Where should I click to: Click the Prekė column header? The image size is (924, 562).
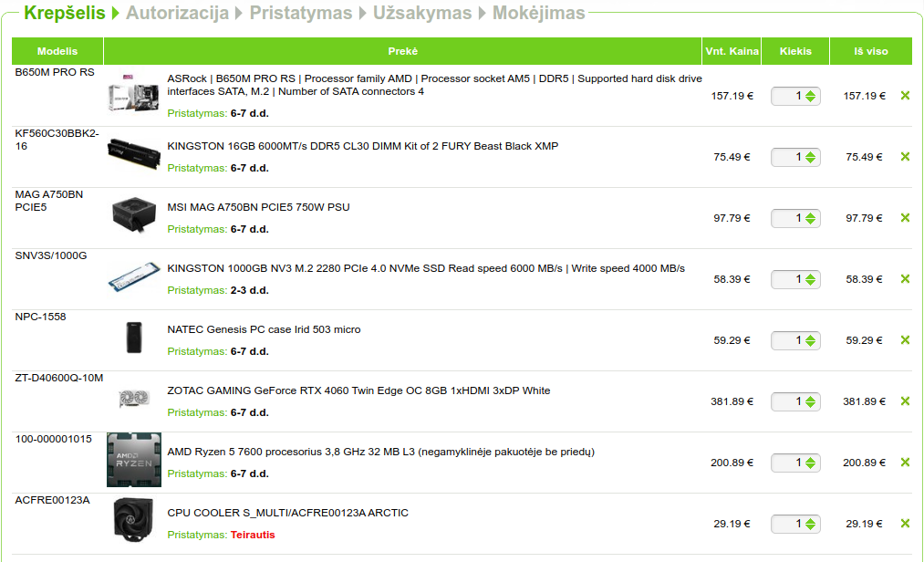coord(402,51)
